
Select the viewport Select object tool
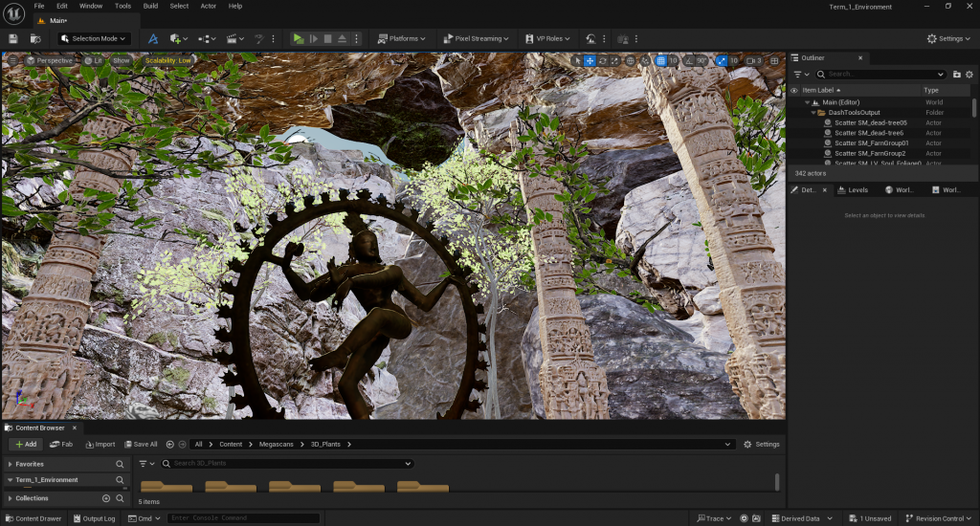tap(577, 60)
